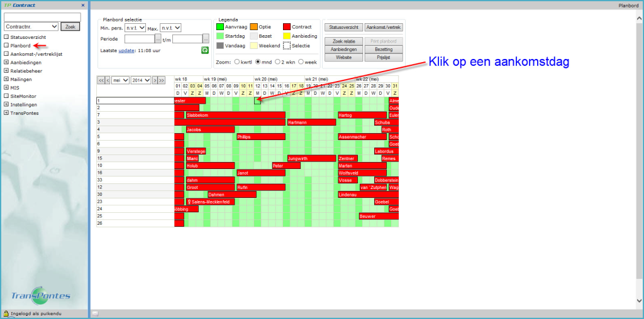Click the green refresh update icon
644x319 pixels.
pyautogui.click(x=205, y=50)
